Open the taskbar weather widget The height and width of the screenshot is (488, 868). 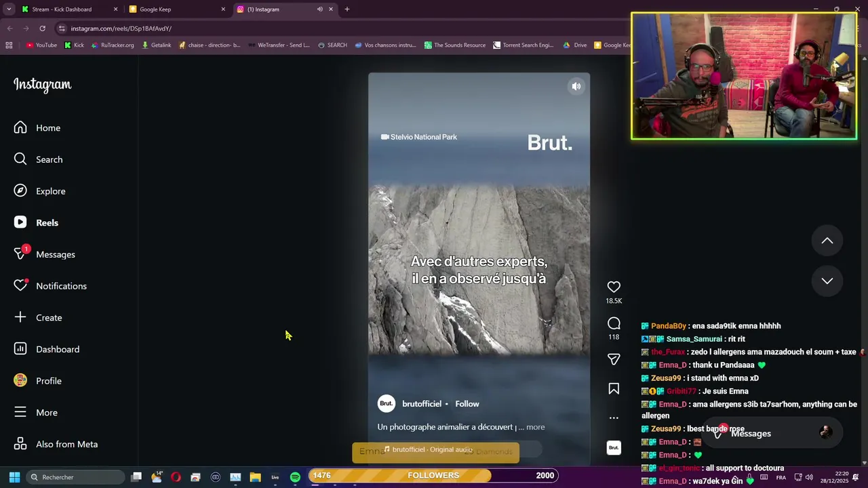pyautogui.click(x=156, y=477)
